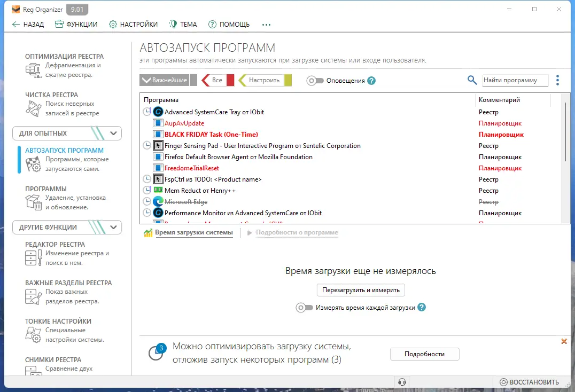
Task: Click the registry cleaning broom icon
Action: (33, 108)
